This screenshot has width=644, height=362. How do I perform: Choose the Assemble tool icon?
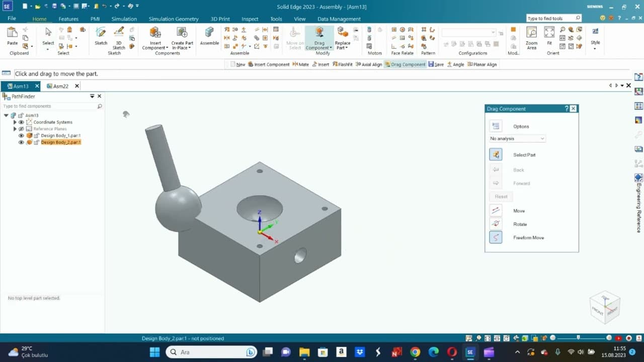tap(209, 32)
